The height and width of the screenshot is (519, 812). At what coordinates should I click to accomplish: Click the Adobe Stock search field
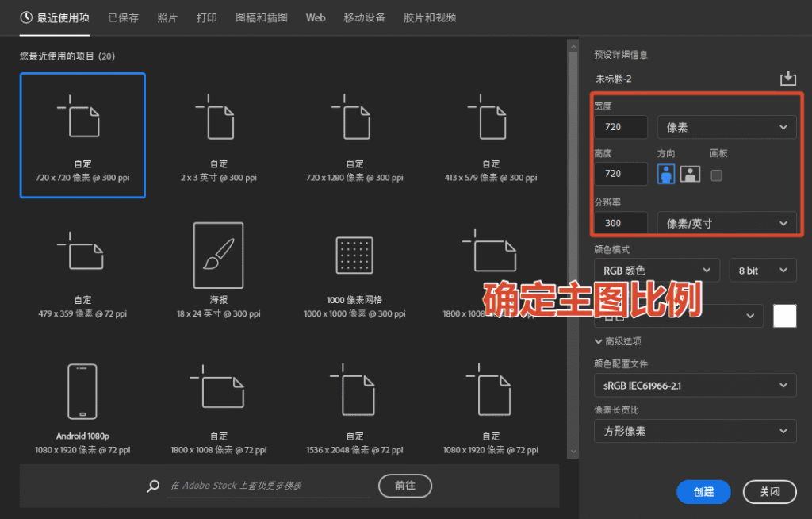(x=268, y=486)
